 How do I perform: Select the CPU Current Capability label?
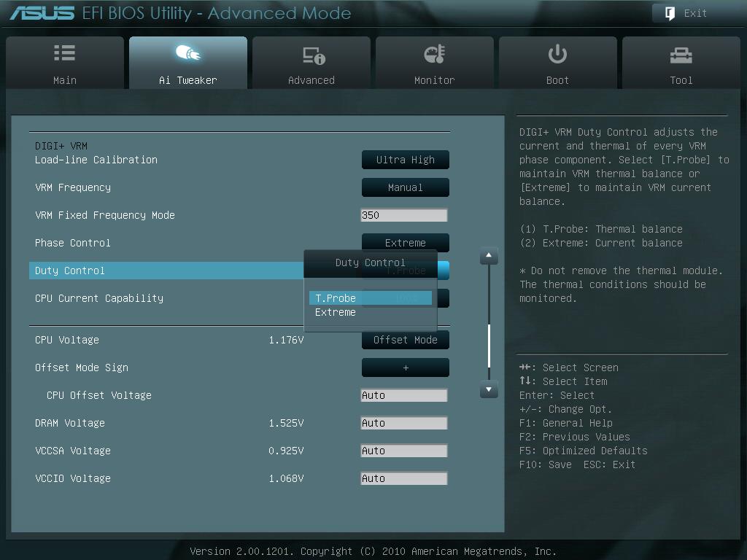(99, 298)
